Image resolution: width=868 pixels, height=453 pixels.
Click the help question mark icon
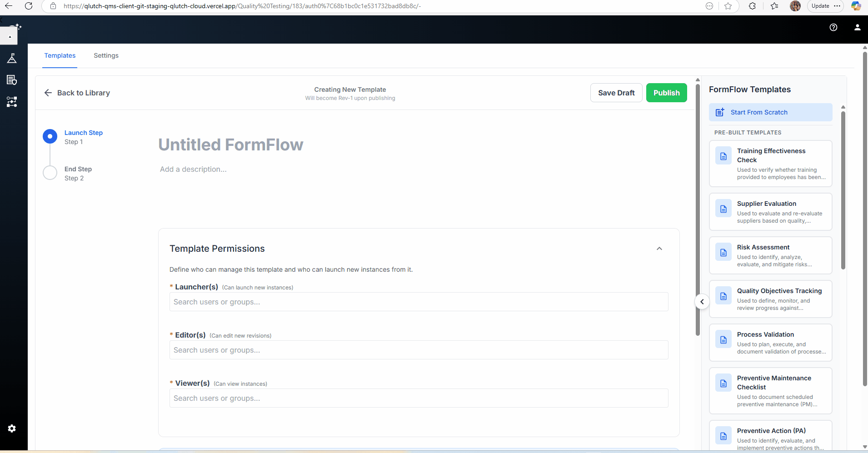coord(833,27)
